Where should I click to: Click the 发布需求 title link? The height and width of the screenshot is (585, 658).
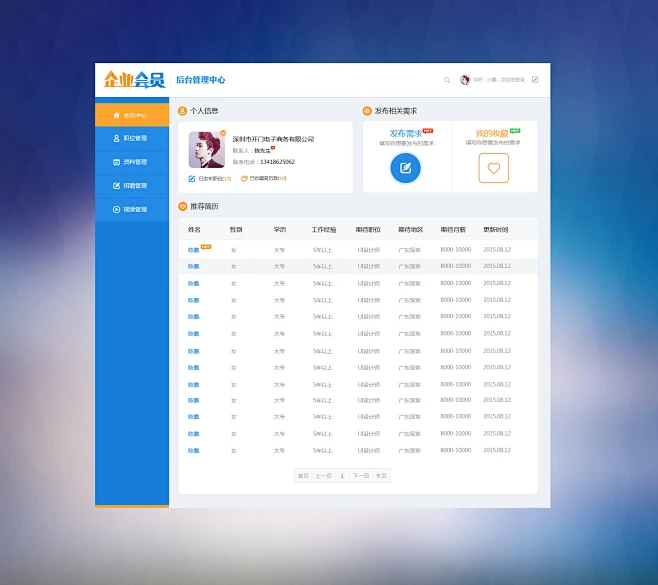405,134
